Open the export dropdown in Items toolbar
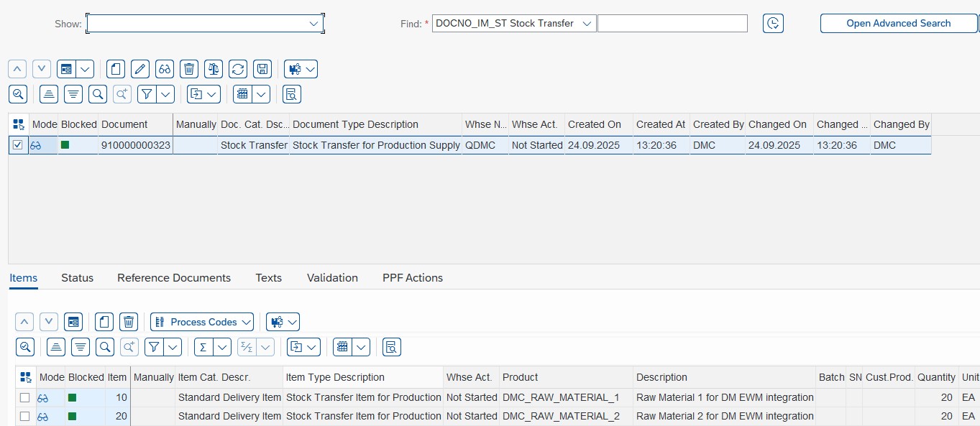 click(x=303, y=347)
